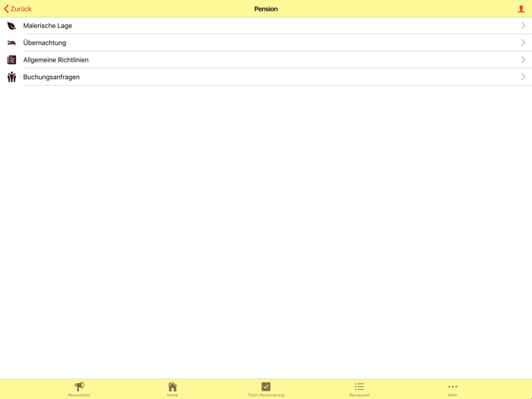Open the Allgemeine Richtlinien entry

click(266, 60)
